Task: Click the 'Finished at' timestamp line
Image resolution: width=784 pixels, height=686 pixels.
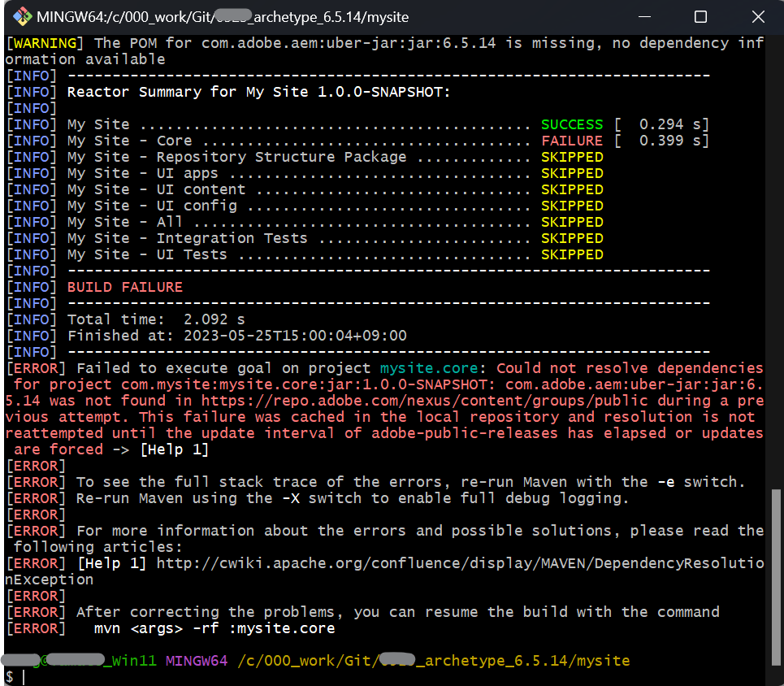Action: 237,336
